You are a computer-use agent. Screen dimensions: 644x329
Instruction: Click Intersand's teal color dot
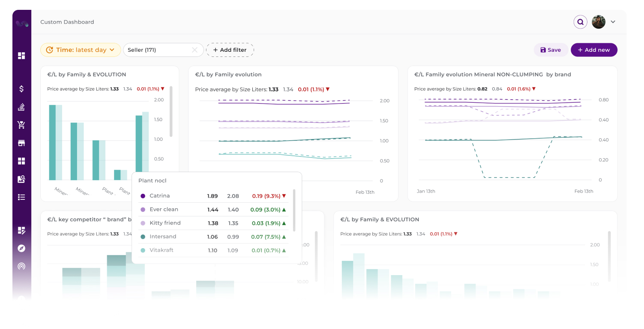click(x=143, y=237)
